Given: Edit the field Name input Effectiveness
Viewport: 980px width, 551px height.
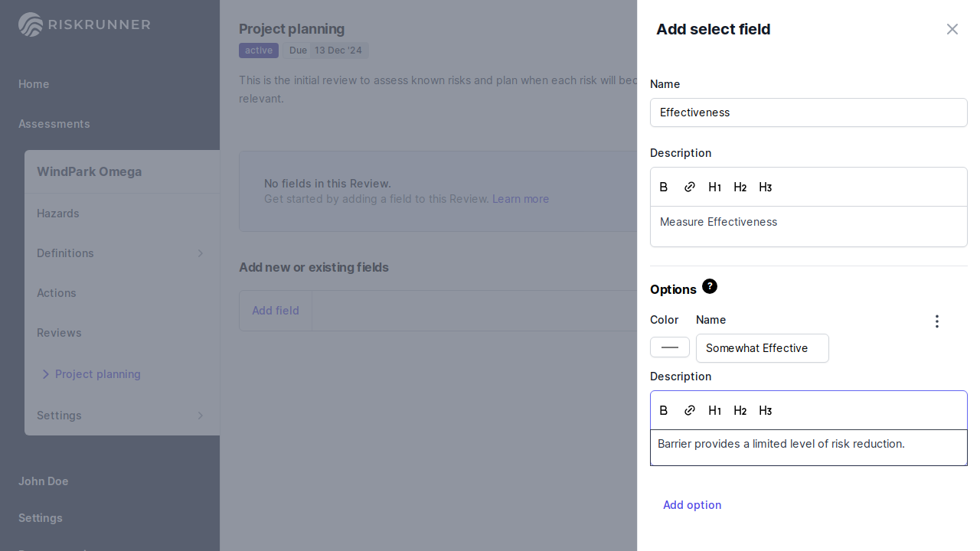Looking at the screenshot, I should (x=808, y=112).
